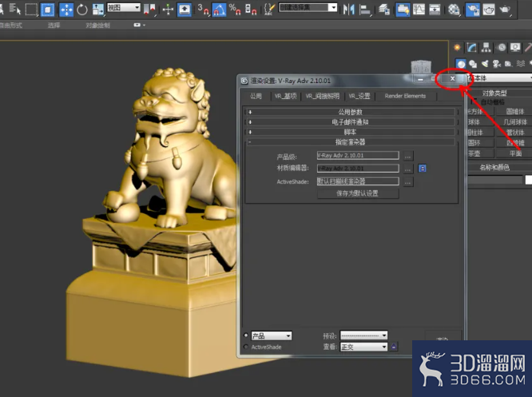Switch to the Motion panel icon
The image size is (532, 397).
501,47
